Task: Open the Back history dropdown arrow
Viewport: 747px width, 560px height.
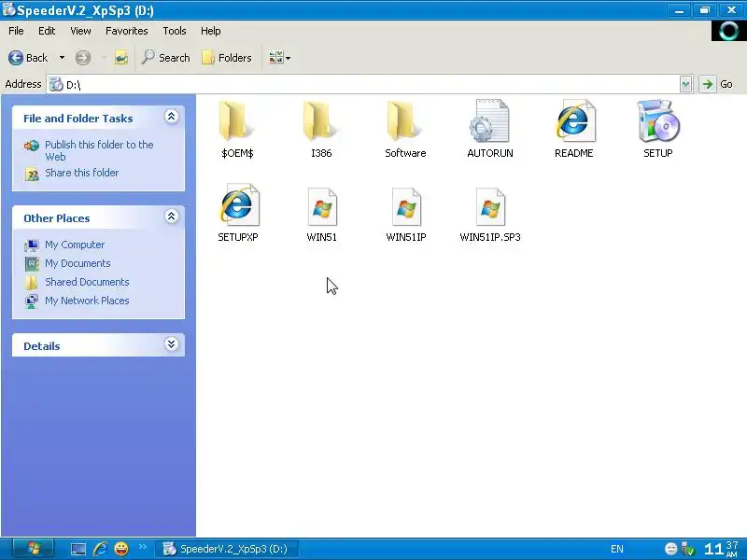Action: click(62, 58)
